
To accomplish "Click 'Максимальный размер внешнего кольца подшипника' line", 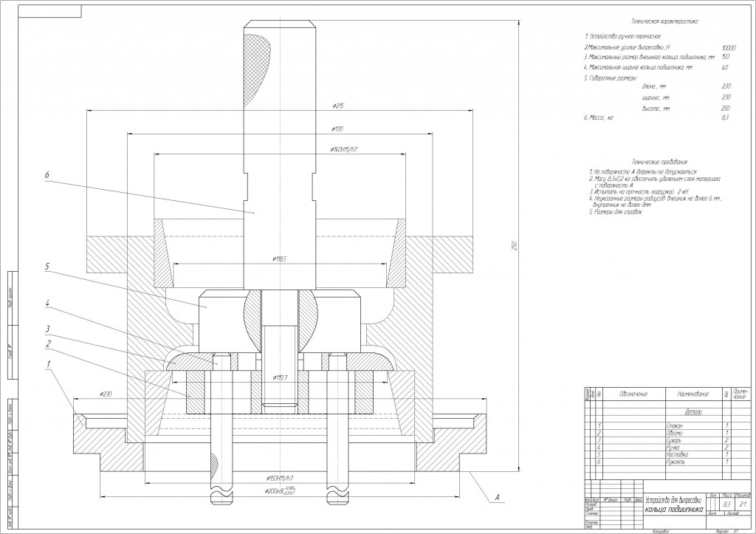I will (648, 57).
